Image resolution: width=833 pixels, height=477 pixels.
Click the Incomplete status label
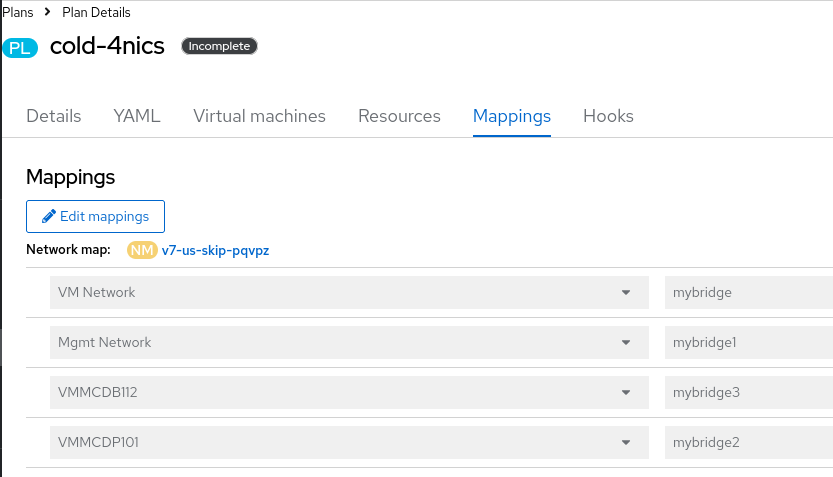[220, 46]
